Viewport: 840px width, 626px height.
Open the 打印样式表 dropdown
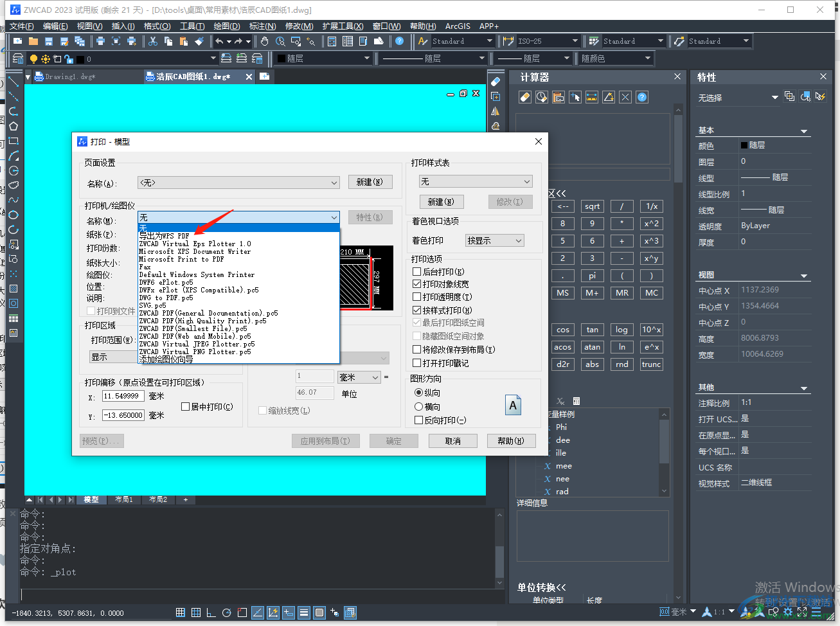pyautogui.click(x=476, y=182)
